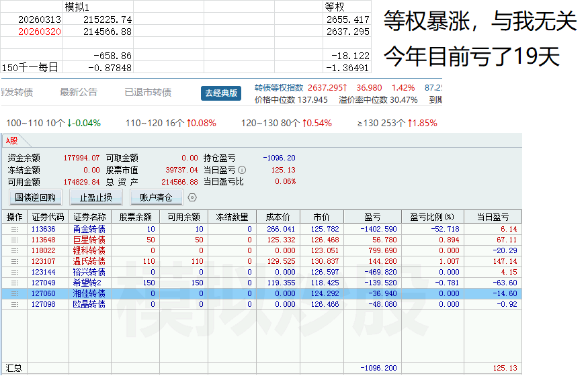Click the 转债等权指数 link

(279, 88)
